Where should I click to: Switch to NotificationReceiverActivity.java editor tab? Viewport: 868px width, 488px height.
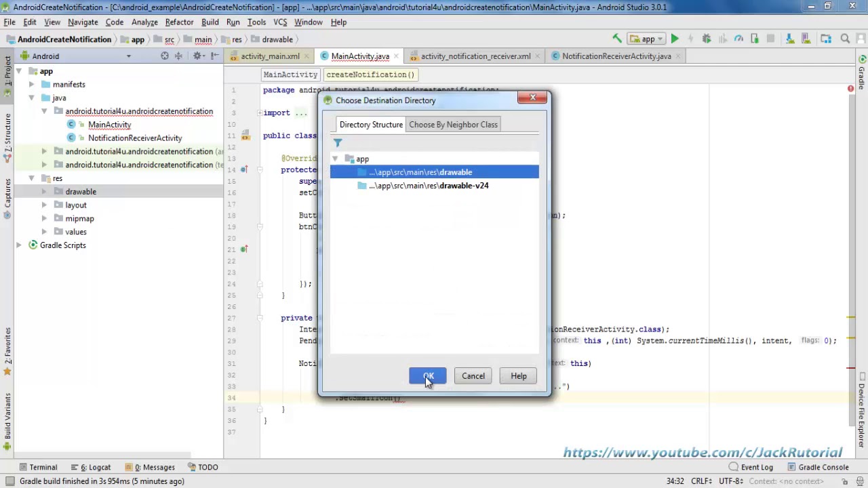[x=616, y=56]
